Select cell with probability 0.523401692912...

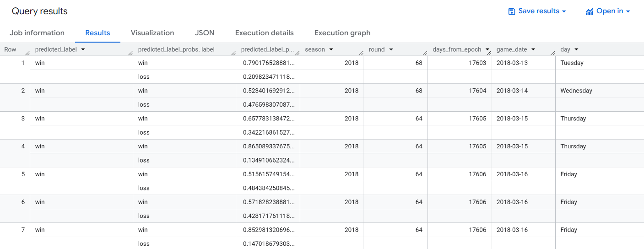point(268,91)
